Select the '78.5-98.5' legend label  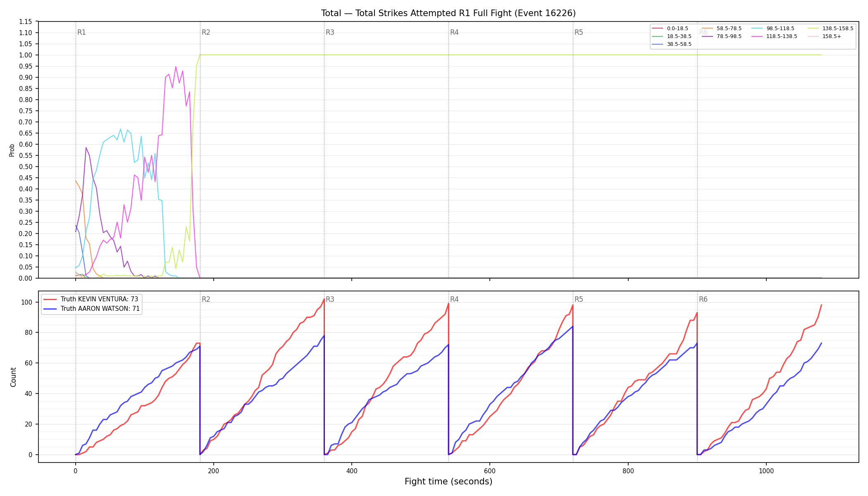(x=729, y=36)
